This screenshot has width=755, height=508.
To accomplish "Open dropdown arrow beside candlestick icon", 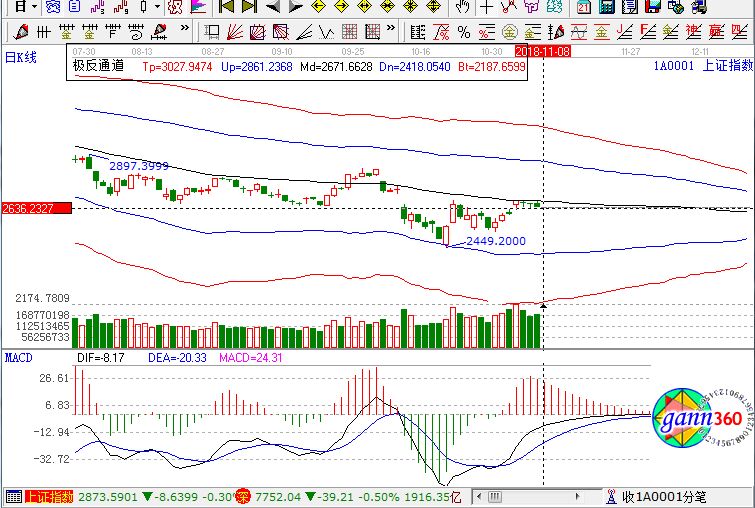I will [156, 7].
